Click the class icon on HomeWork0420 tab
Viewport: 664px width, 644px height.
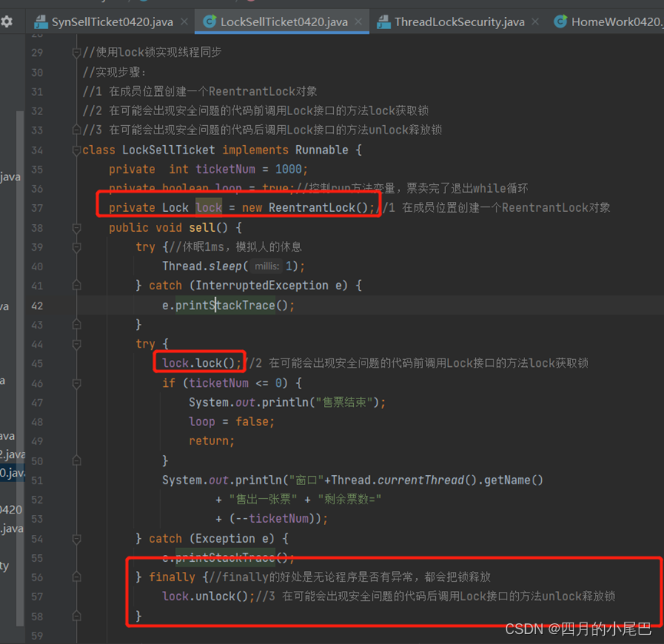pyautogui.click(x=560, y=22)
